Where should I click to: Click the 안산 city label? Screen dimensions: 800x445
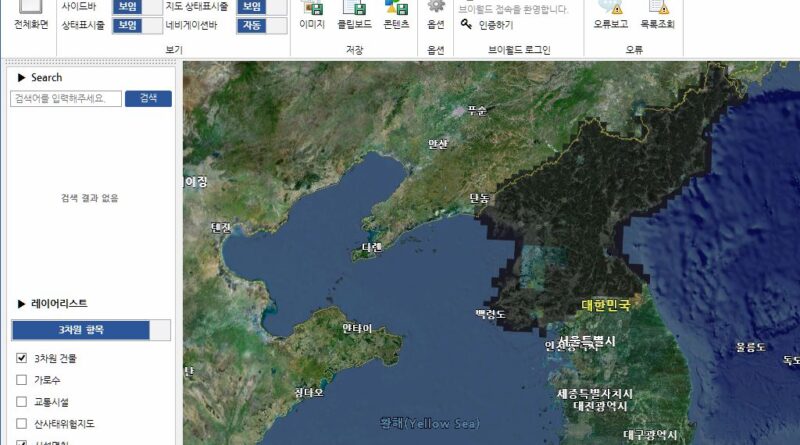tap(438, 144)
